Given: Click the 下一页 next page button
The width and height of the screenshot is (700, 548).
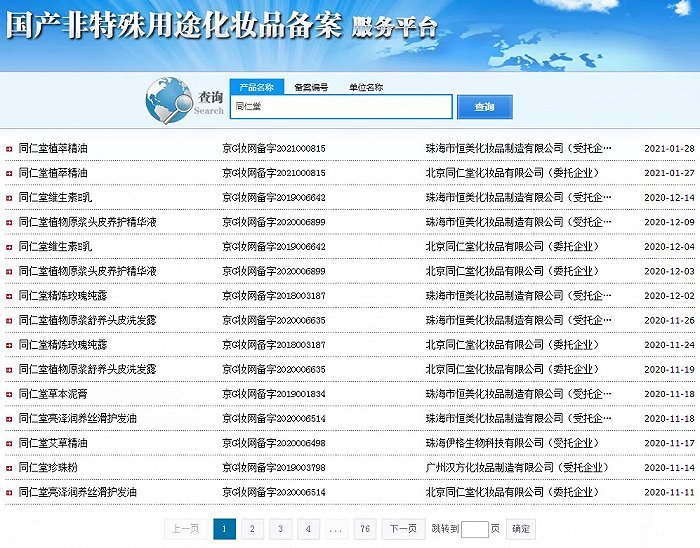Looking at the screenshot, I should pyautogui.click(x=403, y=529).
